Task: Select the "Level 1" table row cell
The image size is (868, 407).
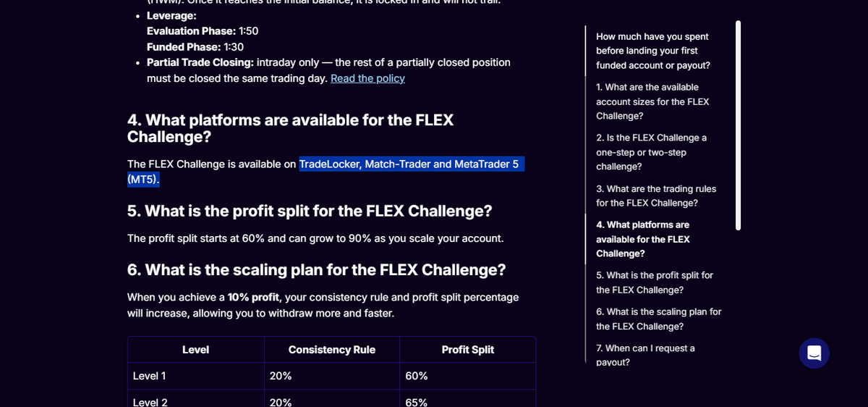Action: pos(195,376)
